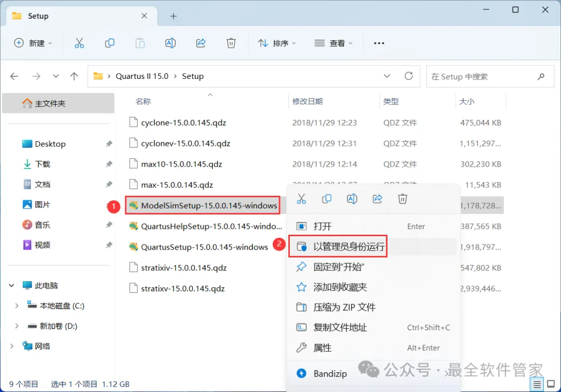The width and height of the screenshot is (561, 392).
Task: Choose 压缩为 ZIP 文件 in the context menu
Action: [373, 307]
